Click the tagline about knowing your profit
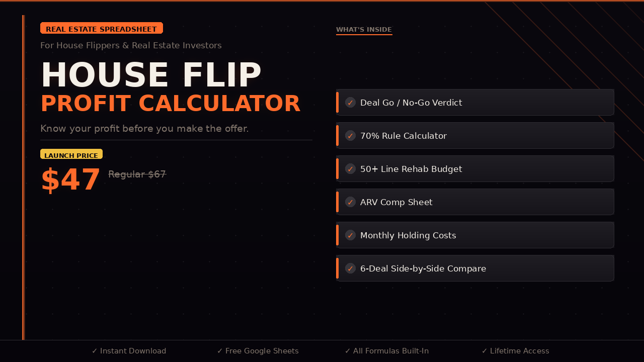644x362 pixels. pyautogui.click(x=144, y=129)
